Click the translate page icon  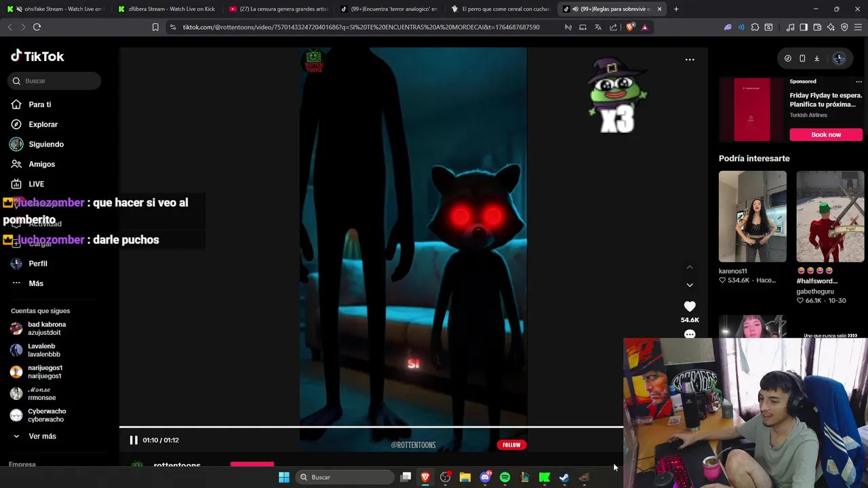(x=598, y=27)
